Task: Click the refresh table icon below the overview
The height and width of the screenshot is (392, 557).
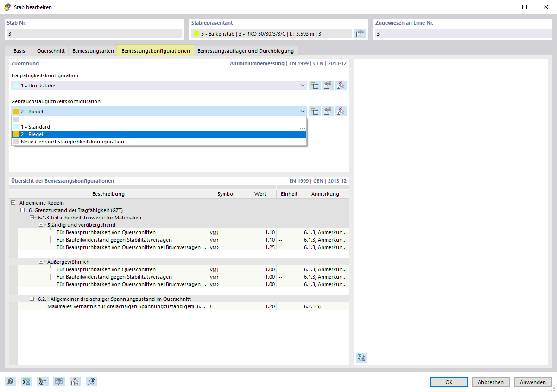Action: click(x=361, y=358)
